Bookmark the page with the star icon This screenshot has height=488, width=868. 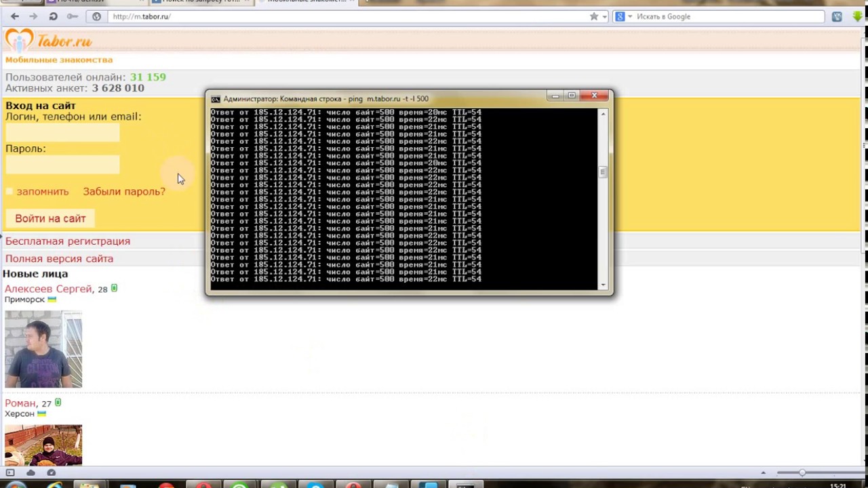coord(594,16)
